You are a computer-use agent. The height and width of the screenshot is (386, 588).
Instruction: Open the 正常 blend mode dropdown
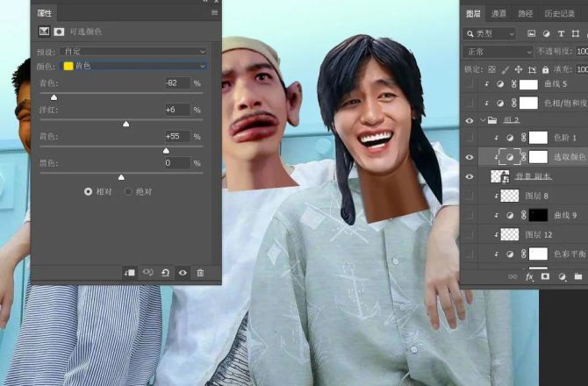pyautogui.click(x=497, y=52)
